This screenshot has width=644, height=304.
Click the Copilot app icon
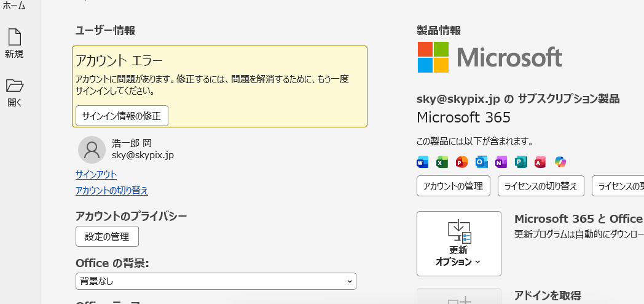pyautogui.click(x=560, y=162)
